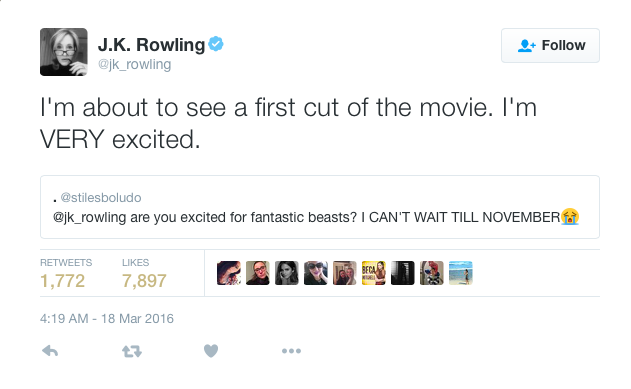The image size is (631, 389).
Task: Open the 4:19 AM - 18 Mar 2016 timestamp
Action: [x=107, y=319]
